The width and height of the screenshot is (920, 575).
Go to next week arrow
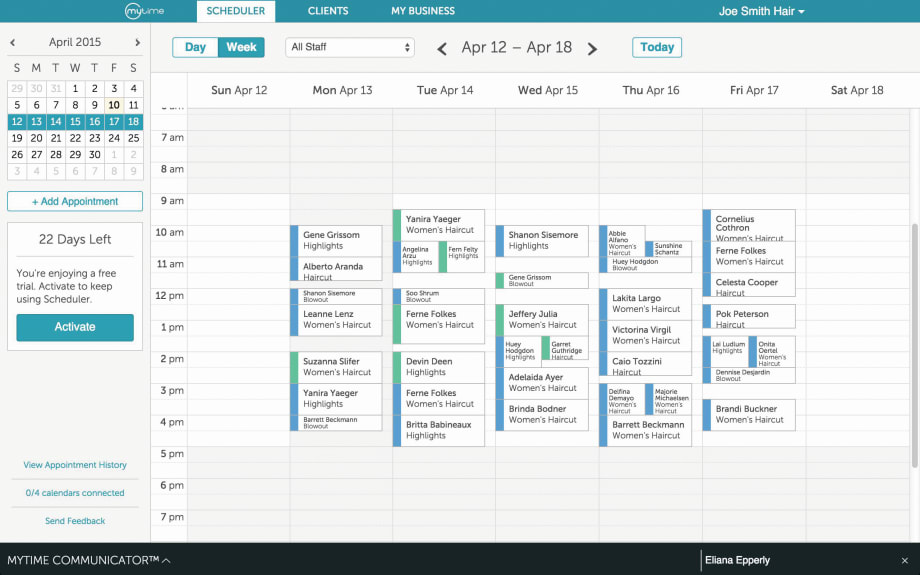point(592,49)
